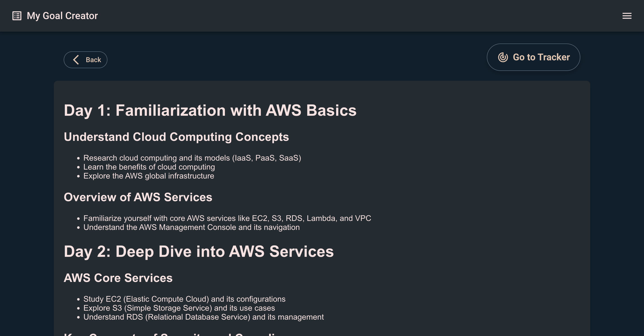Click Day 2: Deep Dive into AWS Services

[x=199, y=251]
